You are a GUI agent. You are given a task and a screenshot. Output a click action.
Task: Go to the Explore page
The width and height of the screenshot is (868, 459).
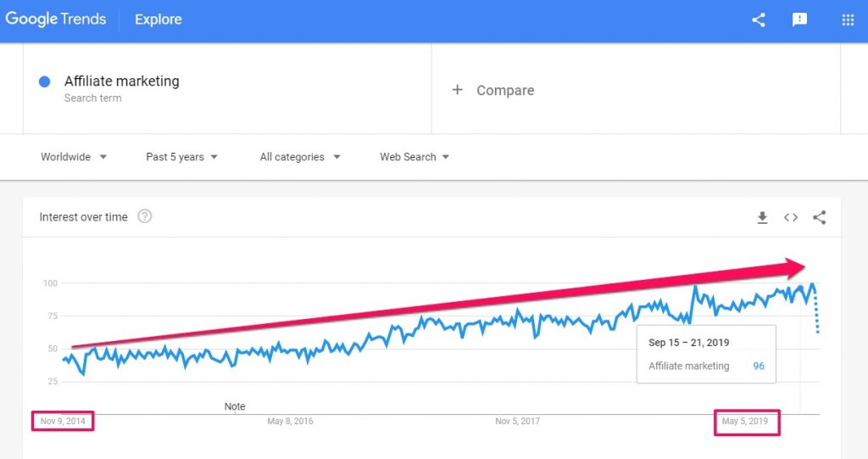pos(159,20)
